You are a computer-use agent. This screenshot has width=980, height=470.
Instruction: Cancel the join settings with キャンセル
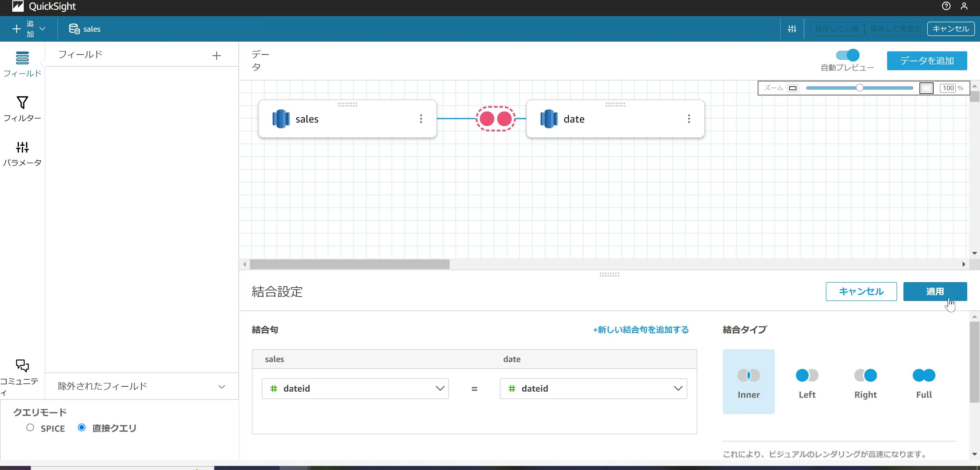coord(861,292)
